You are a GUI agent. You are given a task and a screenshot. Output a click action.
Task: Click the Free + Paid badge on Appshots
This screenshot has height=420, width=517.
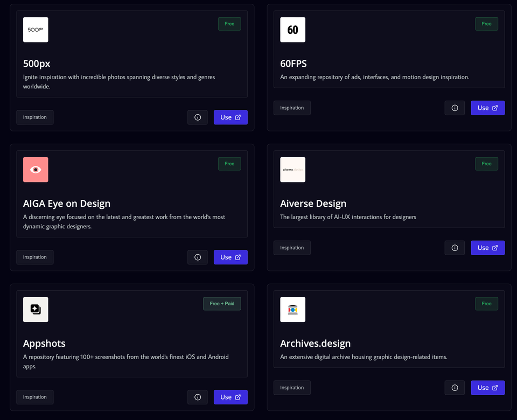pyautogui.click(x=222, y=303)
